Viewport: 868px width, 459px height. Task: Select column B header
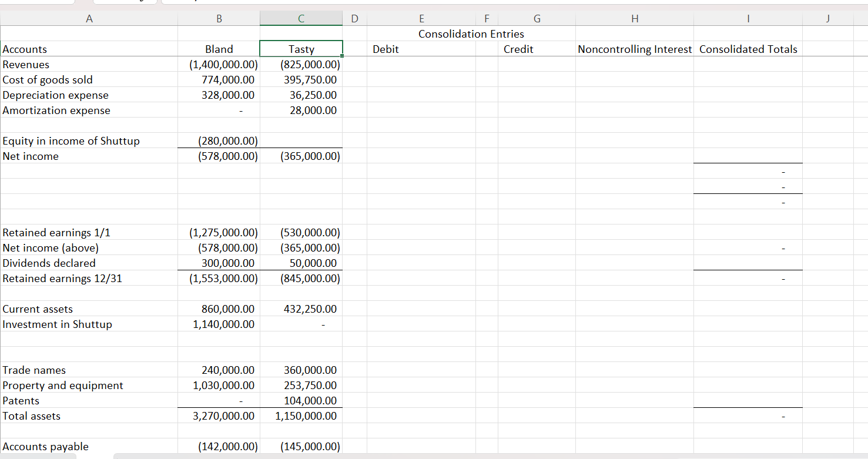coord(219,19)
